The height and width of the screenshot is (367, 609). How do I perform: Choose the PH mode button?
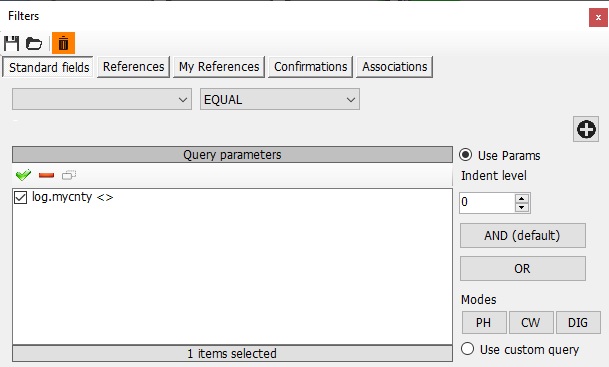[484, 322]
